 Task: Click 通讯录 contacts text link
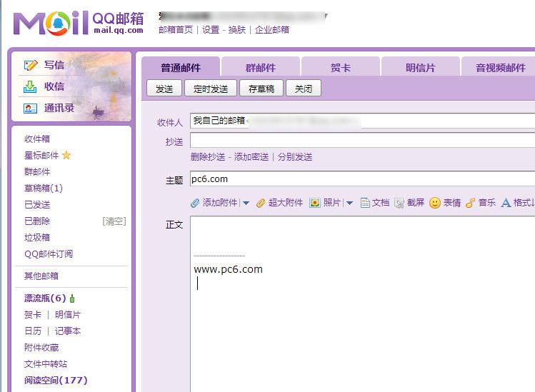[x=59, y=108]
